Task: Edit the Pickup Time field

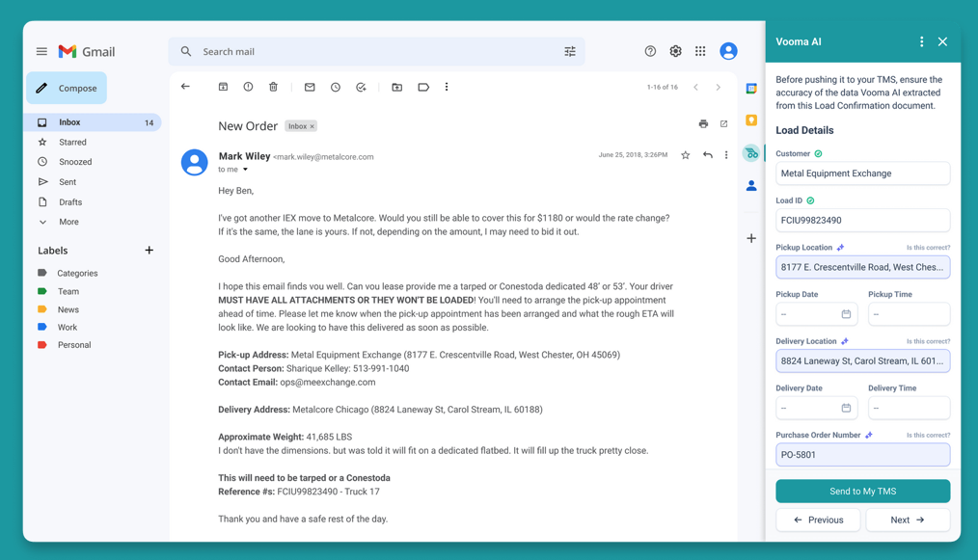Action: (x=909, y=314)
